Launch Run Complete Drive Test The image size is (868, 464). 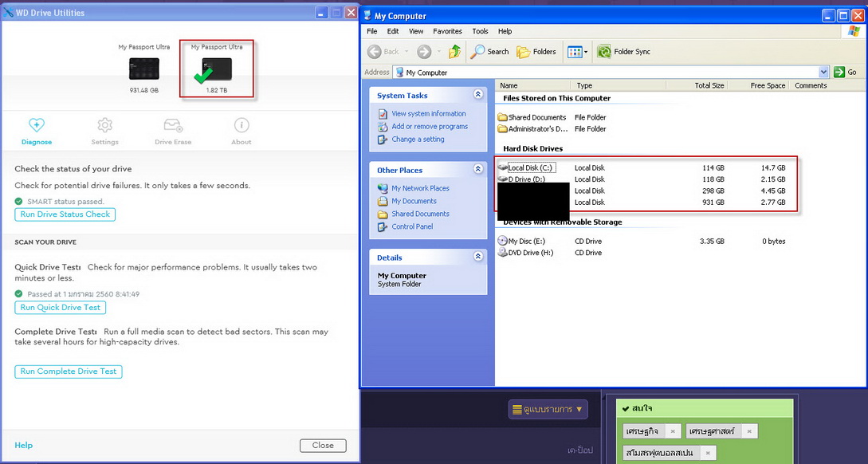tap(68, 372)
